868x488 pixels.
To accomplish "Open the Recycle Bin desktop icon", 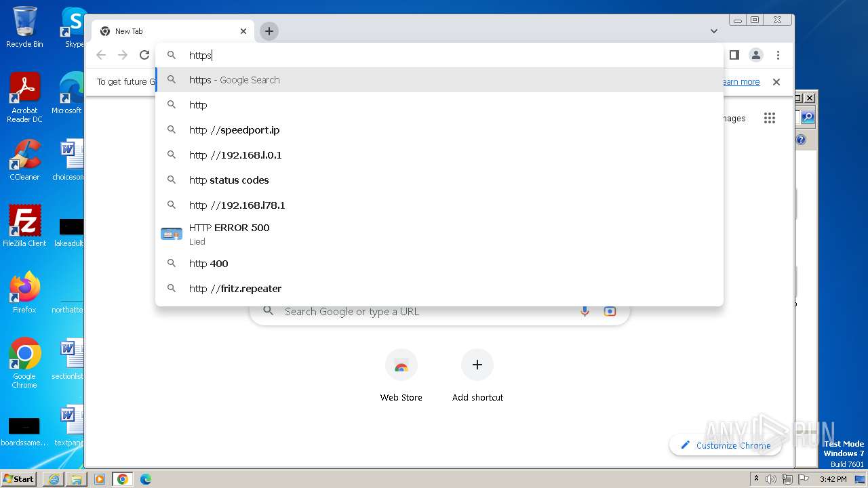I will pos(24,27).
